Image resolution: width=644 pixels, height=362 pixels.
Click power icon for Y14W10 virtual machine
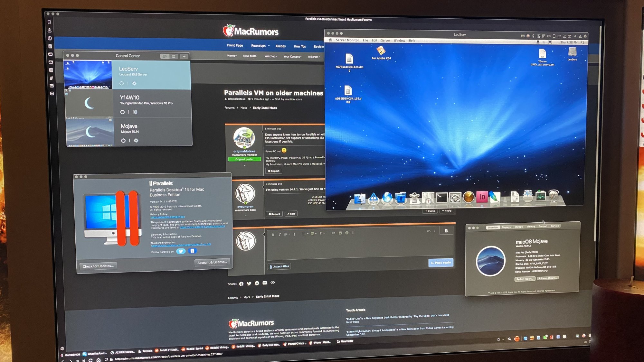click(x=122, y=112)
